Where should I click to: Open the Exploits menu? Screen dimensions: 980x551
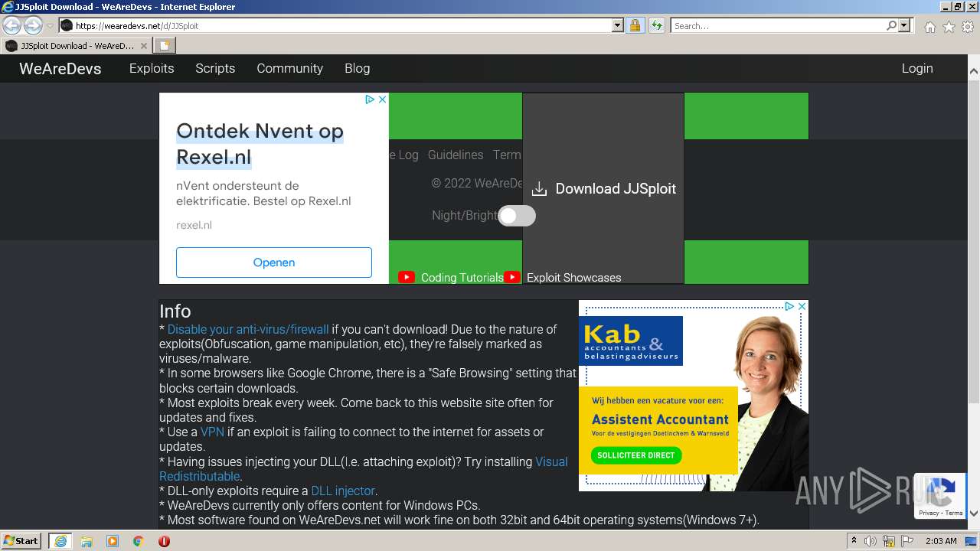pyautogui.click(x=152, y=68)
